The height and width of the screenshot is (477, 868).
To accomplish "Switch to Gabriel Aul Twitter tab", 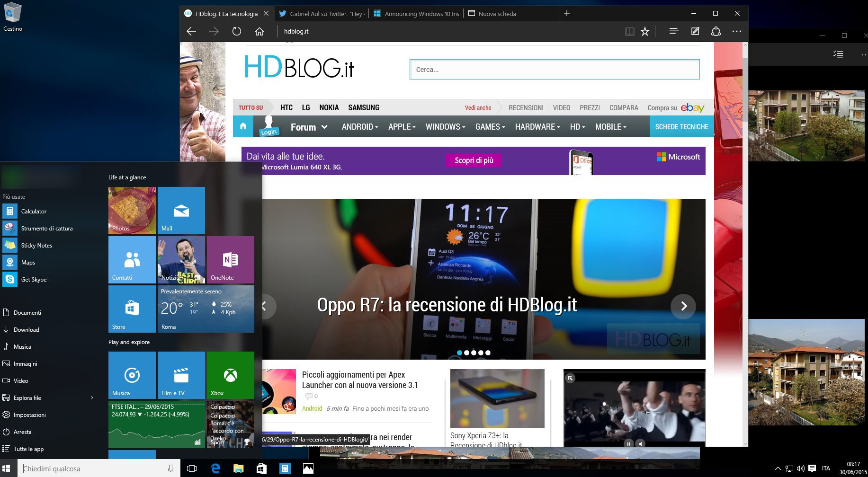I will [321, 14].
